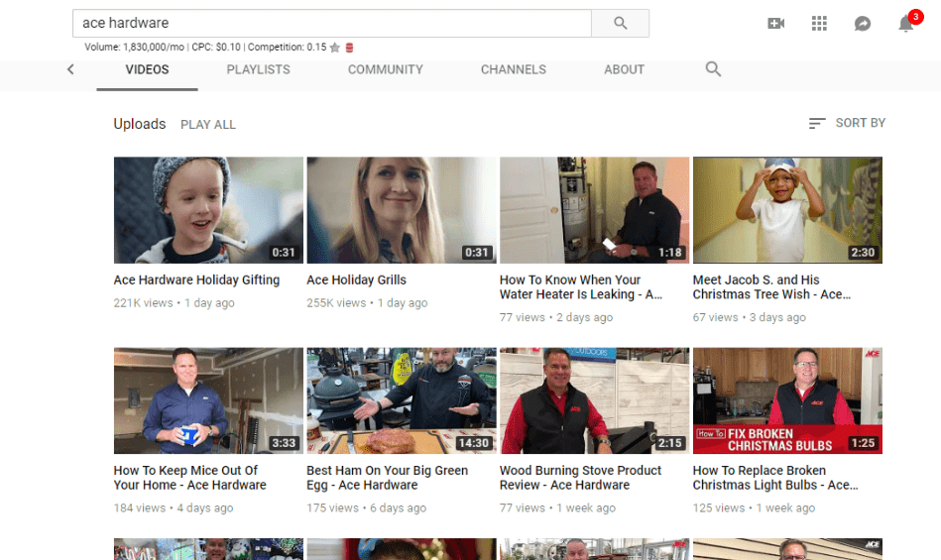Viewport: 941px width, 560px height.
Task: Click the red database icon beside Competition
Action: pos(349,48)
